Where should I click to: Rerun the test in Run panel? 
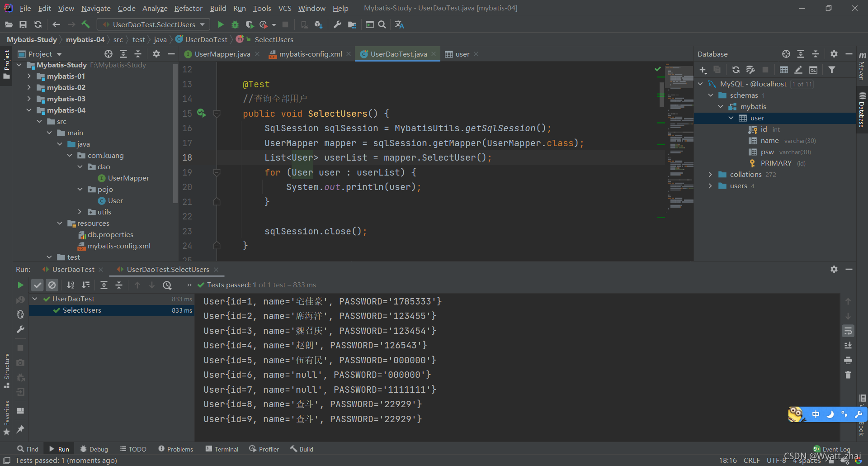point(20,285)
